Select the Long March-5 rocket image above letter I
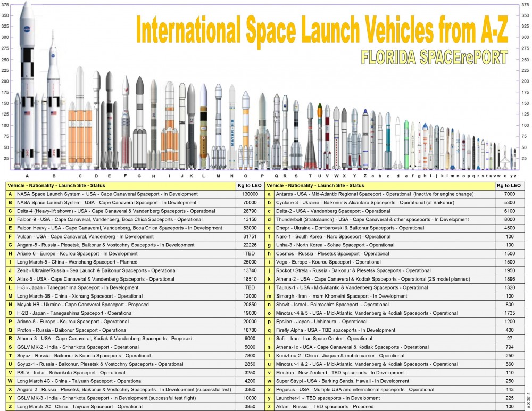The height and width of the screenshot is (411, 532). (x=170, y=125)
